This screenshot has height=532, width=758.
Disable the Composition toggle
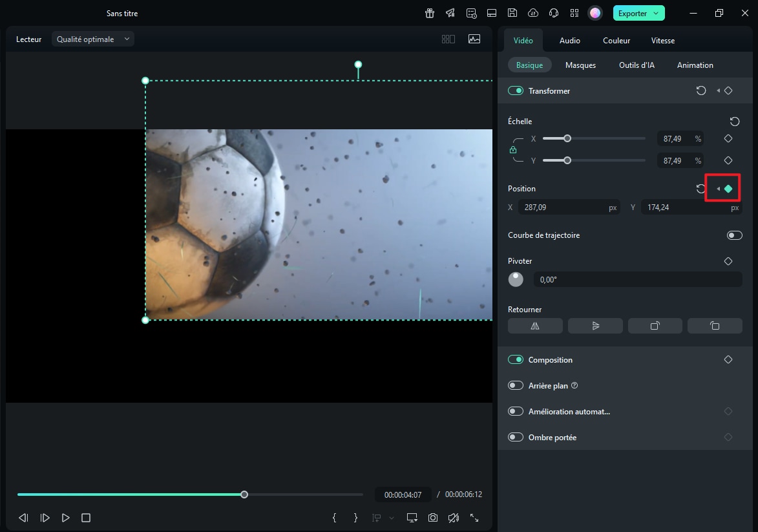pyautogui.click(x=515, y=359)
